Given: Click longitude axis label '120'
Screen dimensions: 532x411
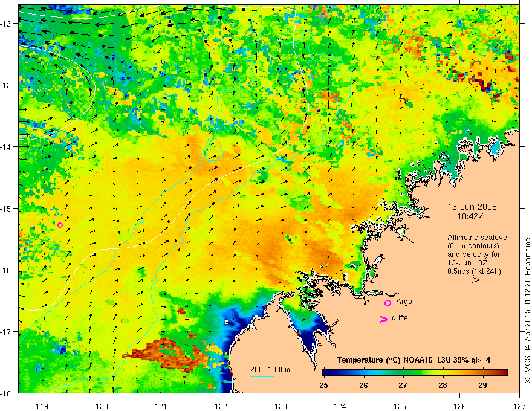Looking at the screenshot, I should click(102, 406).
